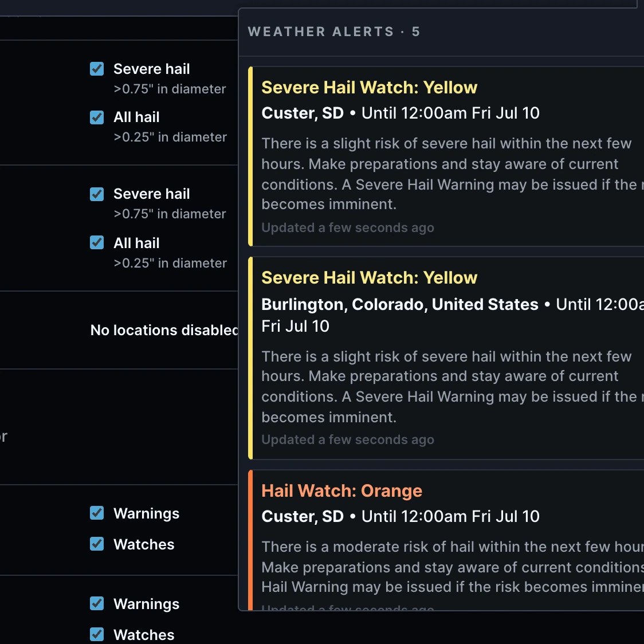Click 'Updated a few seconds ago' in Burlington alert

tap(347, 439)
